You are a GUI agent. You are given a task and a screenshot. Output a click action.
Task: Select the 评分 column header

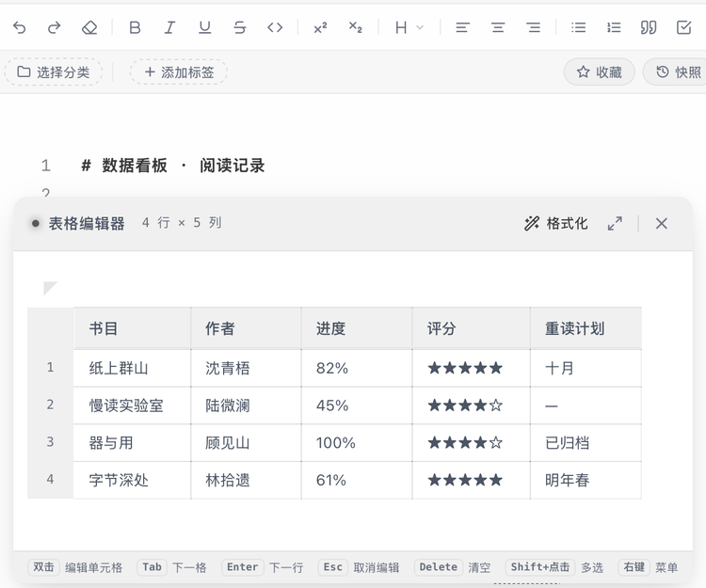(471, 328)
